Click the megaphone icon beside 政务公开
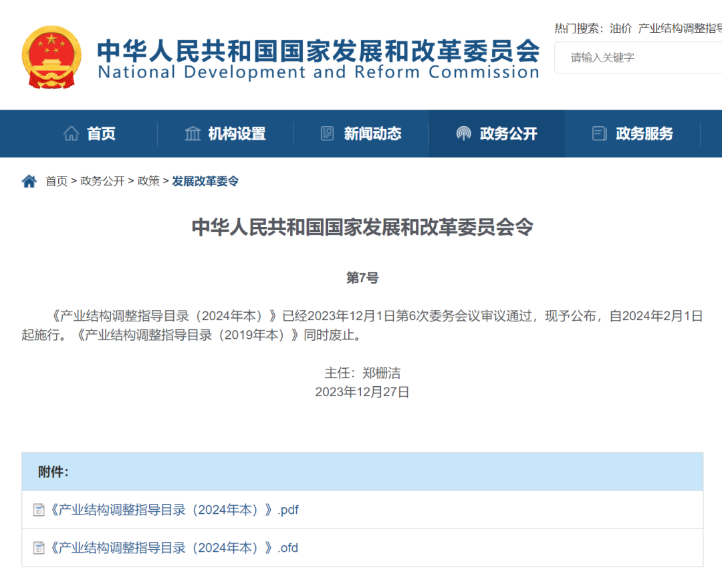The width and height of the screenshot is (722, 588). click(464, 134)
